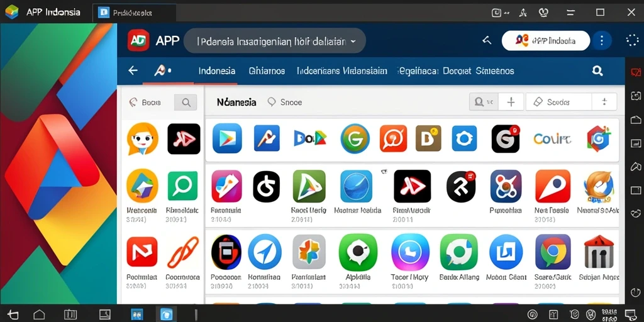Viewport: 644px width, 322px height.
Task: Launch the Chrome browser app icon
Action: (x=553, y=252)
